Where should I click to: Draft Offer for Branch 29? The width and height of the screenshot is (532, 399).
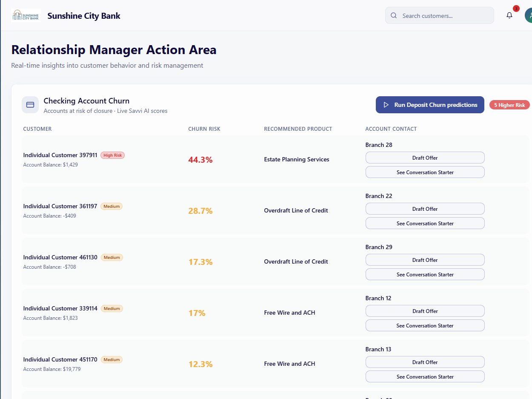point(425,260)
